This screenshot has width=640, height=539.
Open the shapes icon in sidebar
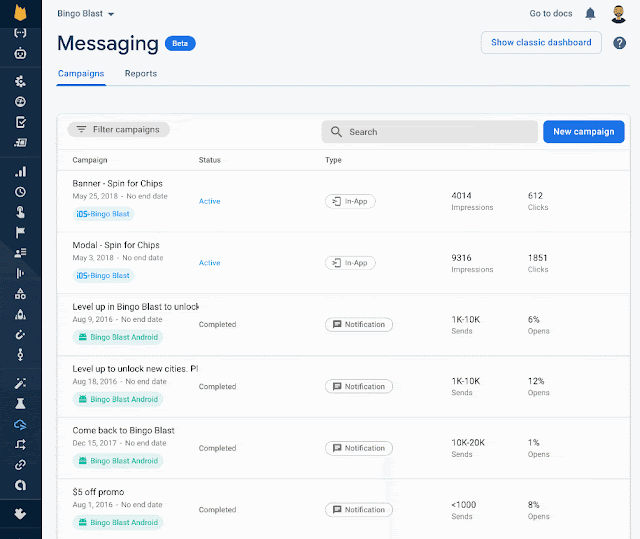[x=20, y=293]
